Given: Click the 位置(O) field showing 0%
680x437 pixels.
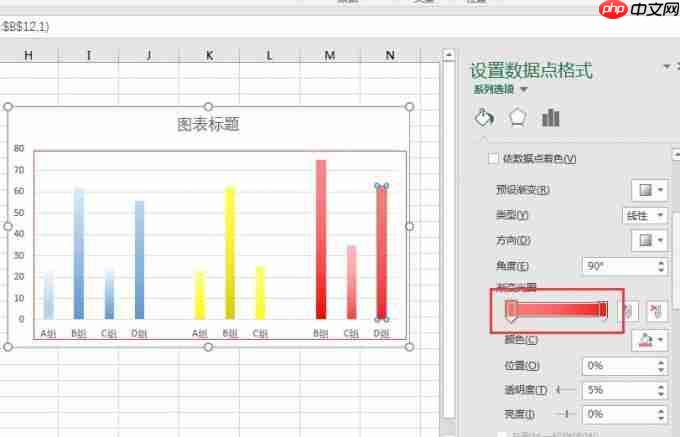Looking at the screenshot, I should 618,366.
